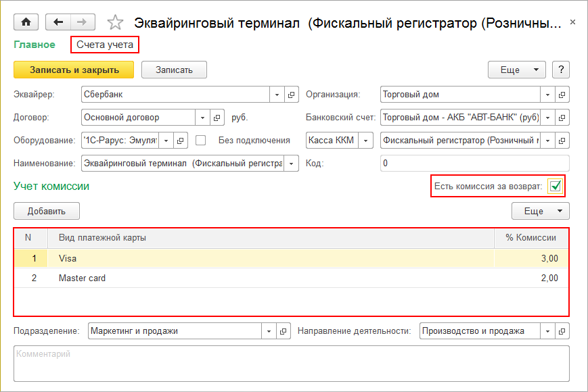This screenshot has height=392, width=588.
Task: Click the Код input field
Action: click(x=475, y=164)
